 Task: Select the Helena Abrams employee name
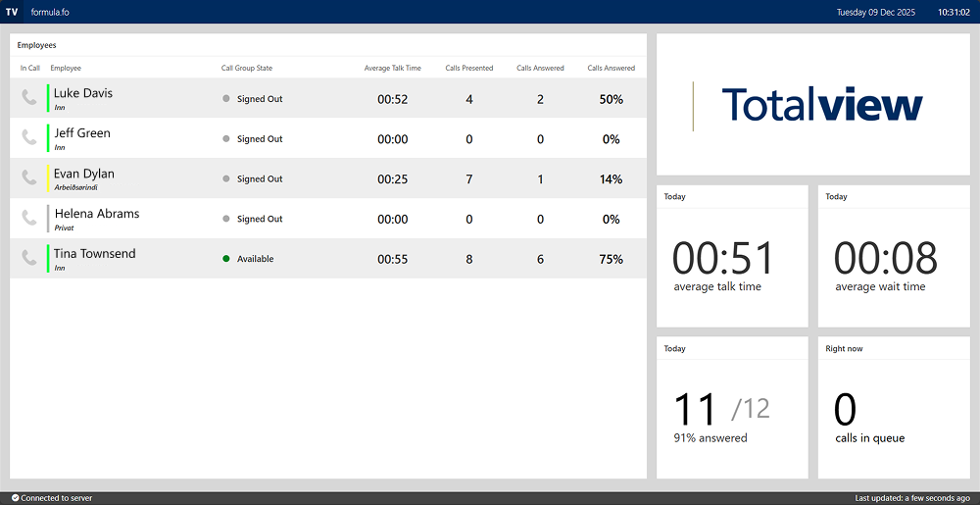[x=97, y=213]
